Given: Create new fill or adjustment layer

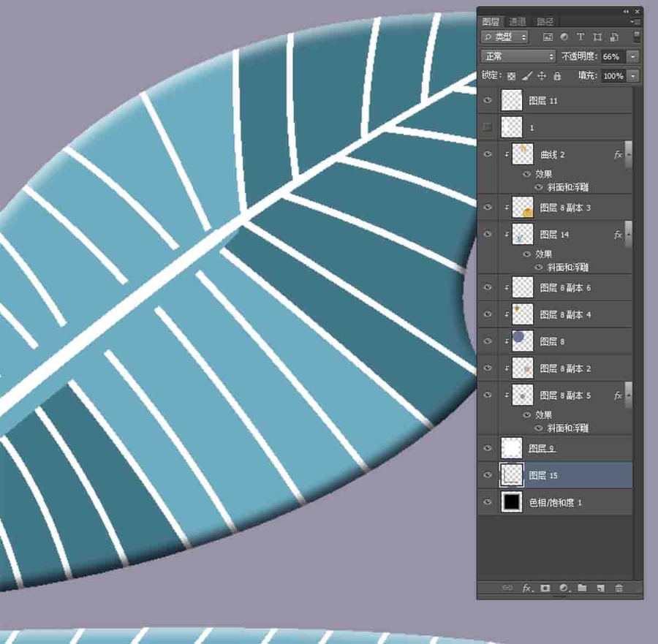Looking at the screenshot, I should click(564, 588).
